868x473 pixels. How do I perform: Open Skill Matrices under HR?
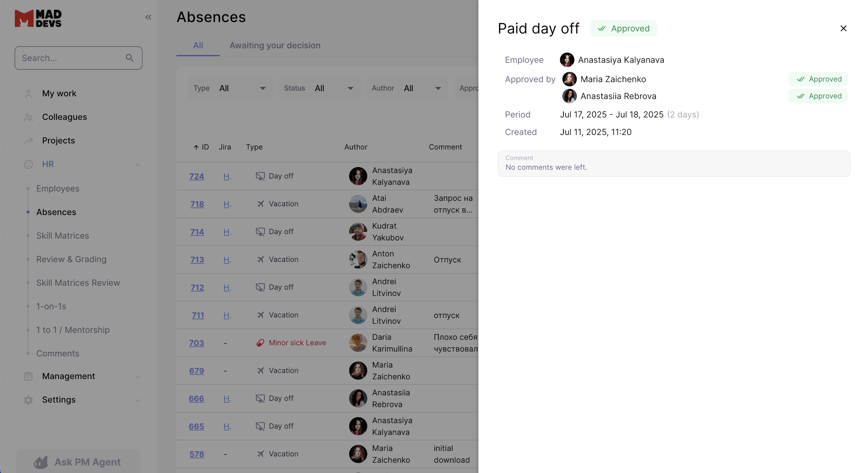point(63,236)
